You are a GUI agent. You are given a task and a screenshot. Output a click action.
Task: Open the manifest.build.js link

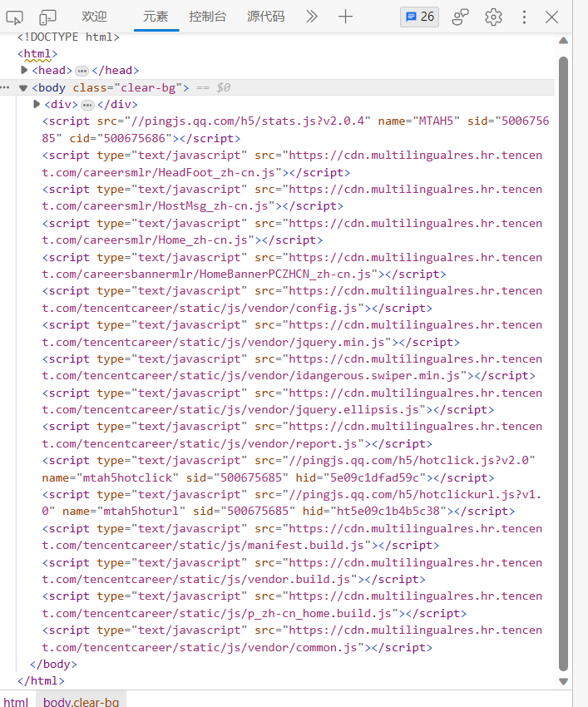pyautogui.click(x=292, y=537)
